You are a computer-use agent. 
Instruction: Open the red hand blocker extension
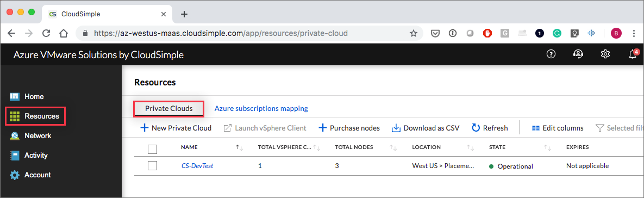487,33
